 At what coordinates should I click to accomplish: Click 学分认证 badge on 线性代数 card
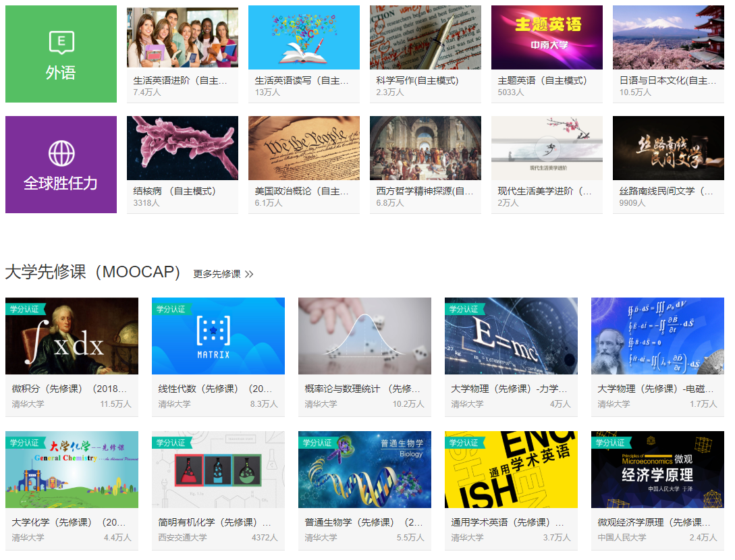(171, 309)
